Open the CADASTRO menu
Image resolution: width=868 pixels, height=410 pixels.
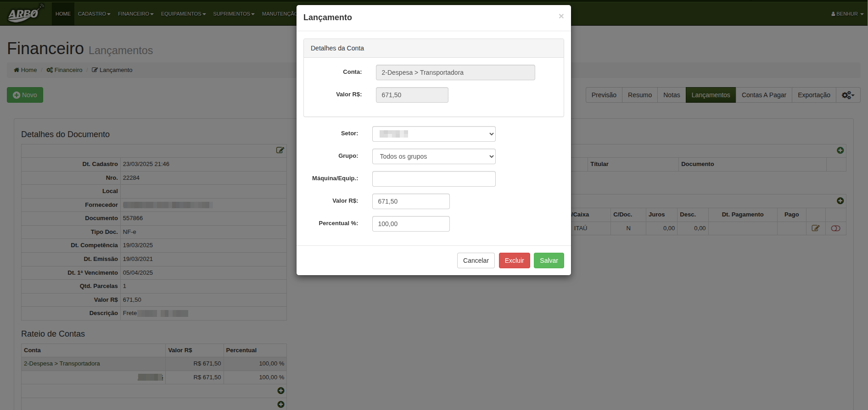(94, 14)
